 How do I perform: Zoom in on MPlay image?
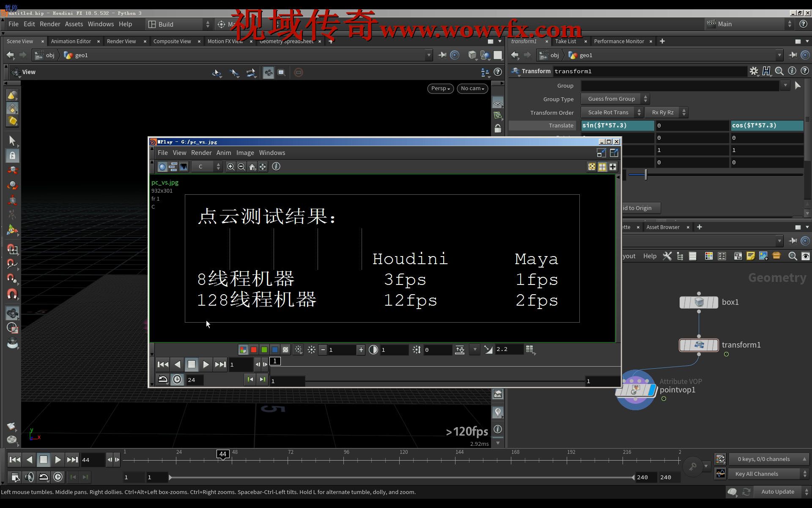click(x=230, y=167)
